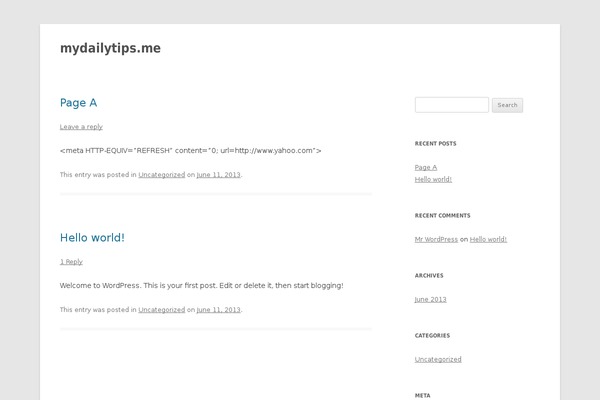Click the CATEGORIES heading

coord(432,336)
